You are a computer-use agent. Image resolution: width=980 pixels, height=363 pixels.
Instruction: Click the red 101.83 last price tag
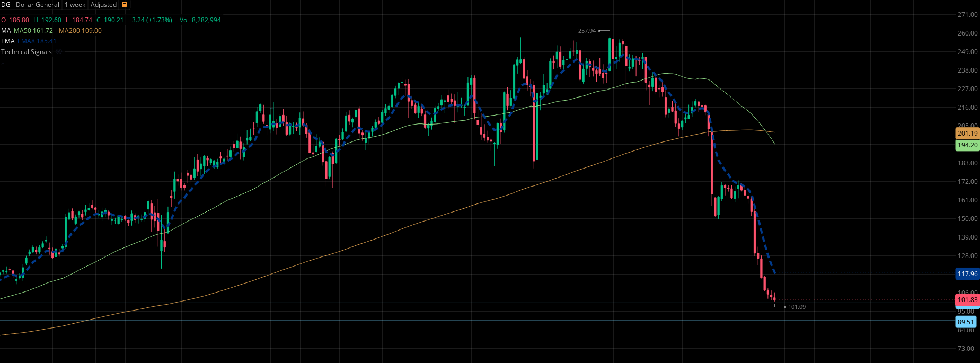click(x=967, y=300)
